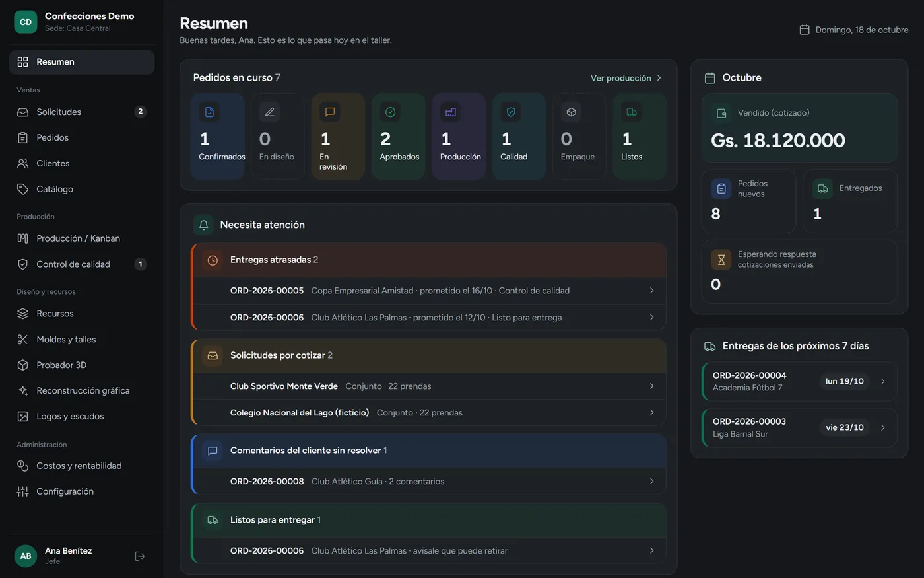
Task: Click the Listos truck icon
Action: [632, 112]
